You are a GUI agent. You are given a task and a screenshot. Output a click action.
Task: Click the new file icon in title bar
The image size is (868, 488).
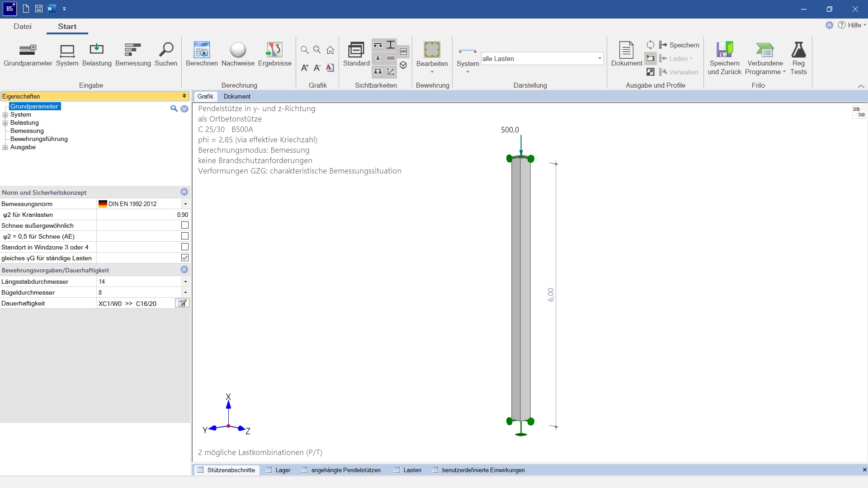point(26,9)
